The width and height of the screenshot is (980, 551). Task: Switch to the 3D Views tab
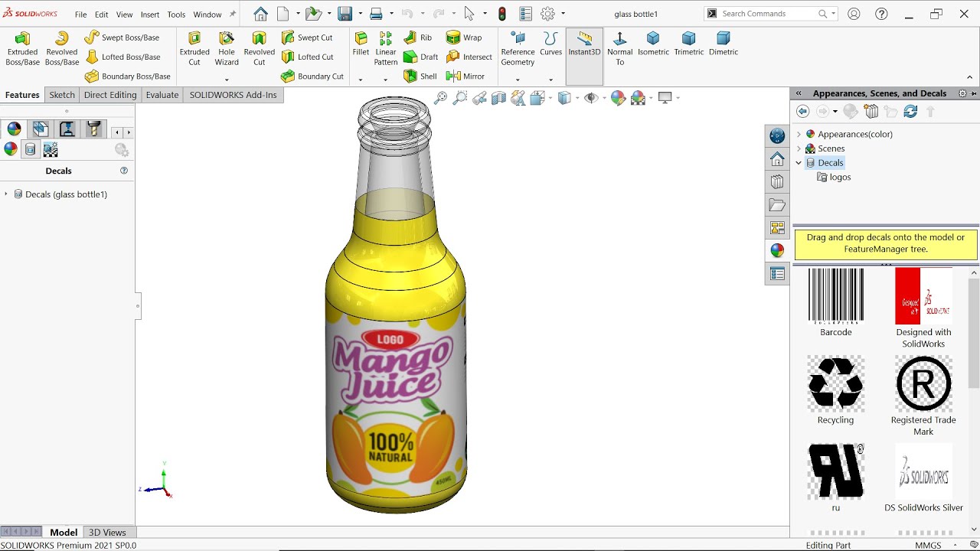(x=107, y=533)
